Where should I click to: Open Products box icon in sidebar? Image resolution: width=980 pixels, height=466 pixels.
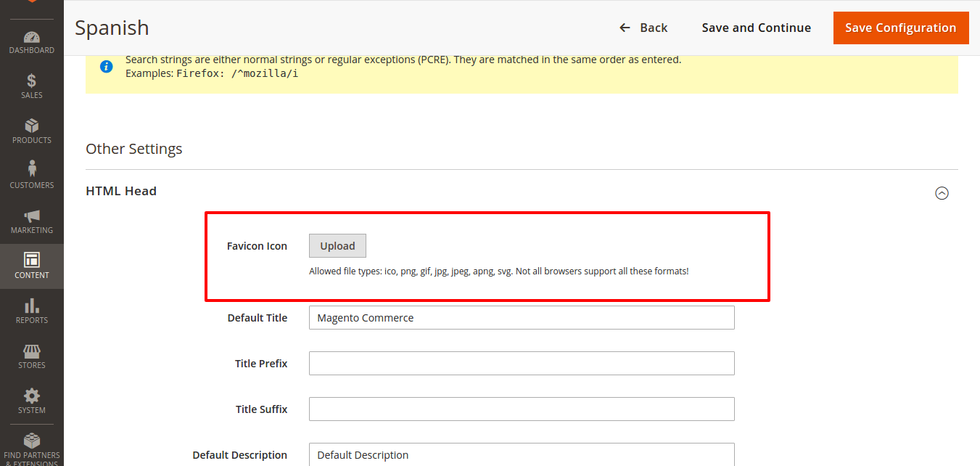[31, 126]
